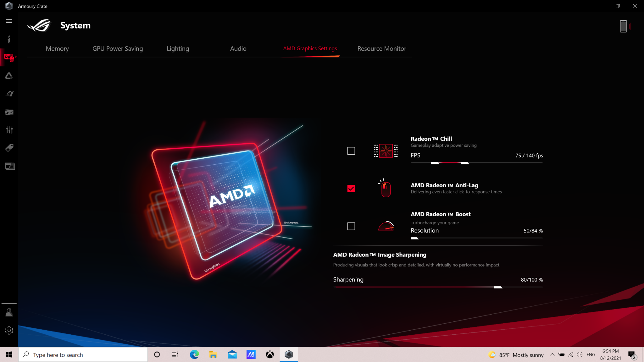Open the News panel sidebar icon

[x=10, y=166]
